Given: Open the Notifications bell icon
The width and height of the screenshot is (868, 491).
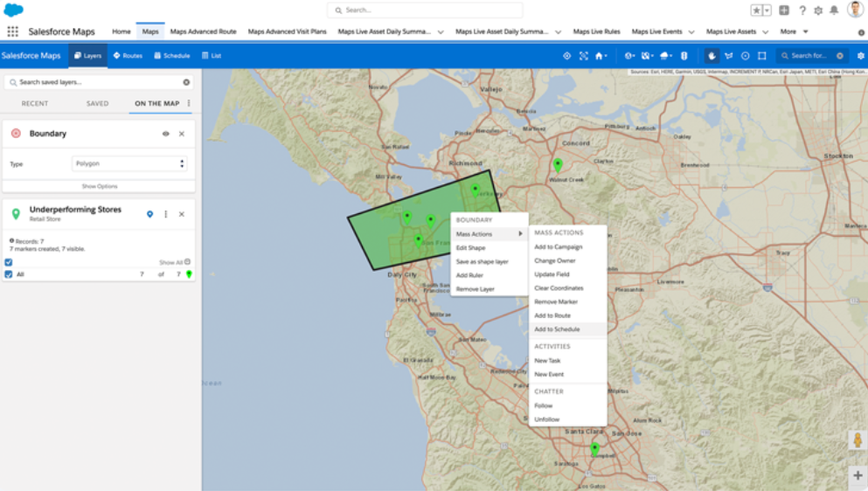Looking at the screenshot, I should tap(834, 10).
